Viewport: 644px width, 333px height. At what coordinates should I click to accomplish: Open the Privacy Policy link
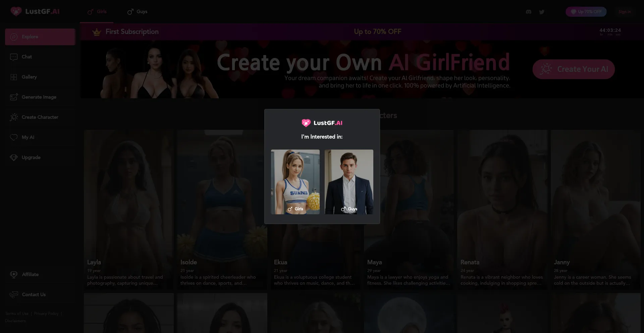coord(46,314)
